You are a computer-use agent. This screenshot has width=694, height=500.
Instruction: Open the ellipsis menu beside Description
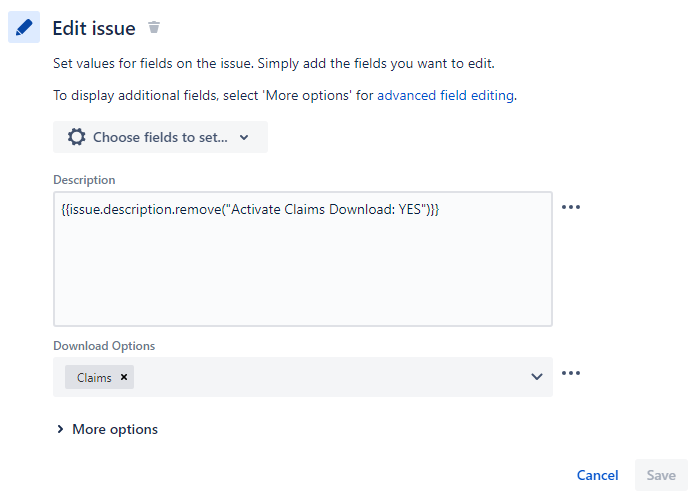(x=571, y=207)
